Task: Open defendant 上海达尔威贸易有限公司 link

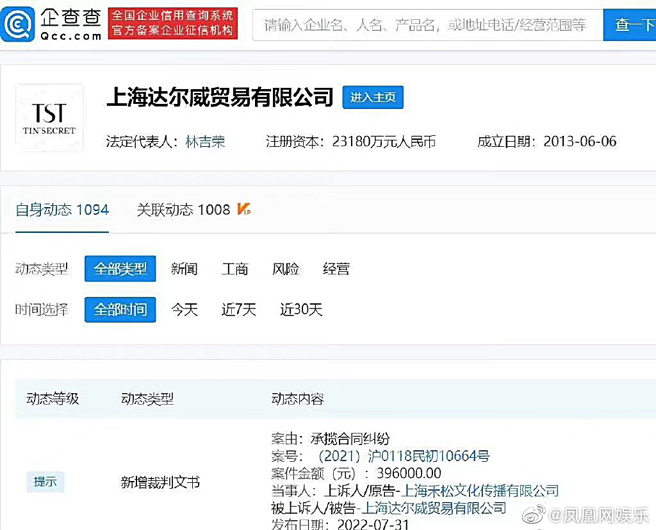Action: pyautogui.click(x=434, y=508)
